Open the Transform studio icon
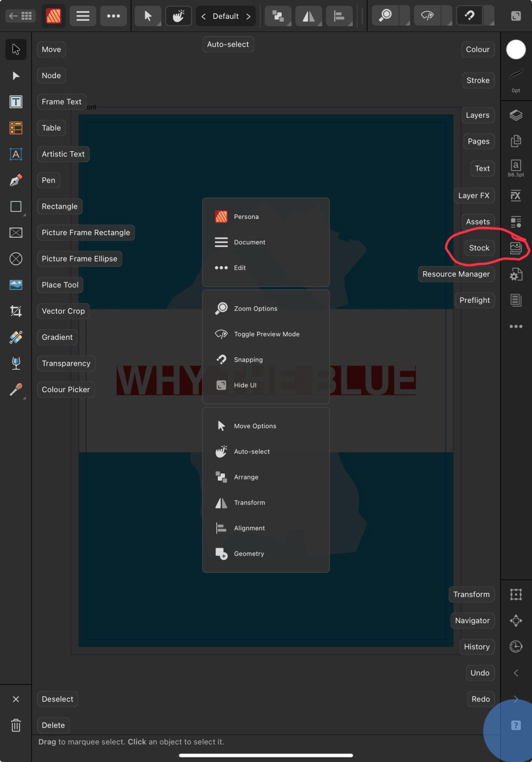This screenshot has height=762, width=532. point(516,594)
